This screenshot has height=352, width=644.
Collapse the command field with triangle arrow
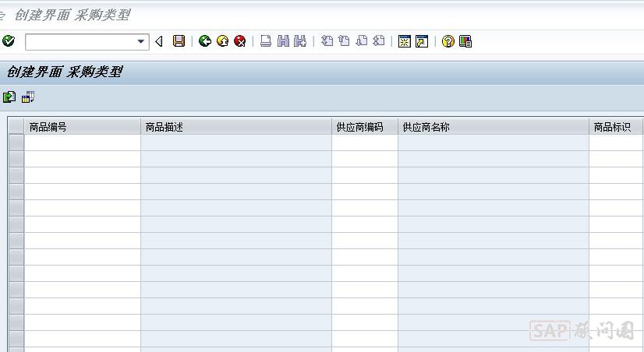pos(159,41)
